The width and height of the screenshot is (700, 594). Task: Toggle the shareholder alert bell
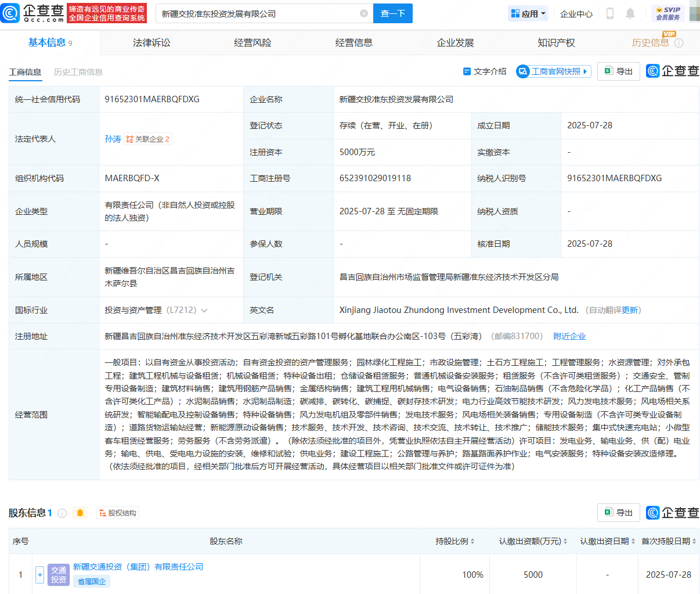click(x=80, y=513)
